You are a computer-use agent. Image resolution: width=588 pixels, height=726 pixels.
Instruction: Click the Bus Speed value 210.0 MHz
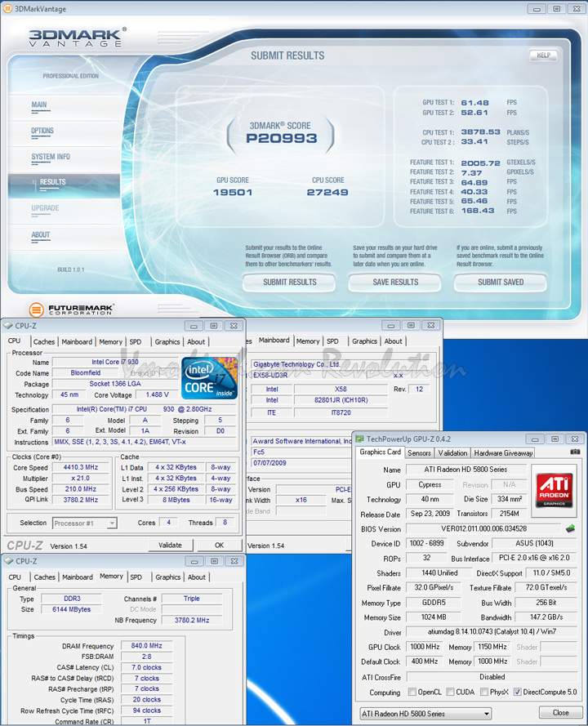tap(81, 489)
